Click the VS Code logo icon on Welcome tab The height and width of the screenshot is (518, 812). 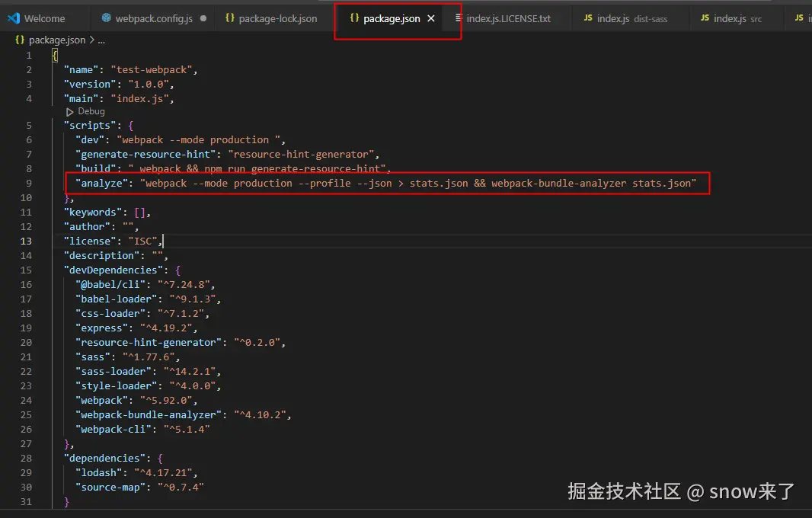click(x=14, y=18)
